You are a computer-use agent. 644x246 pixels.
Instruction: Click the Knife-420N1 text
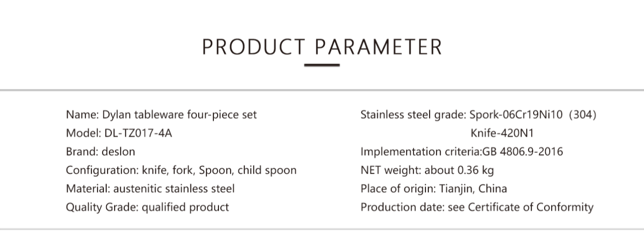[502, 133]
